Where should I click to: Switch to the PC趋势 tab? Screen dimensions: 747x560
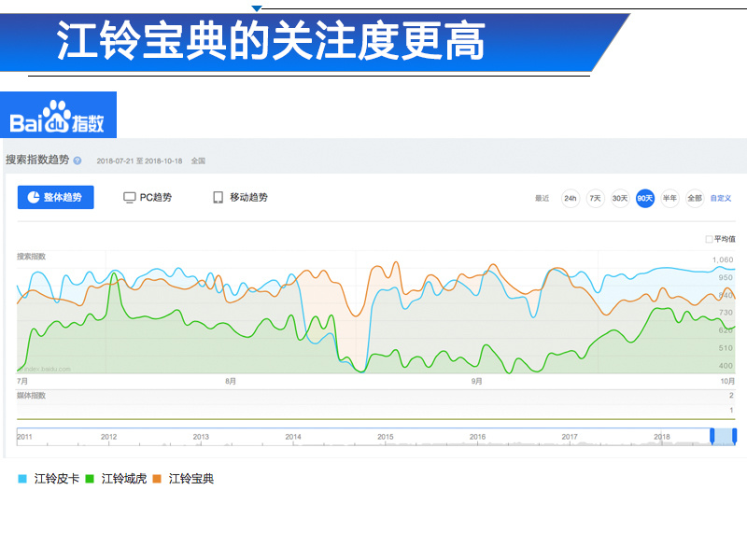[x=148, y=197]
